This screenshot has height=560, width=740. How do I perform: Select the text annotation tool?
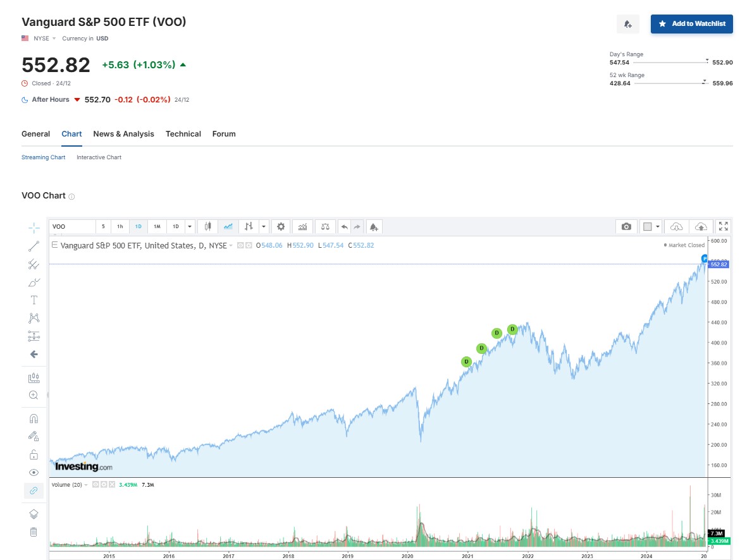click(x=34, y=300)
